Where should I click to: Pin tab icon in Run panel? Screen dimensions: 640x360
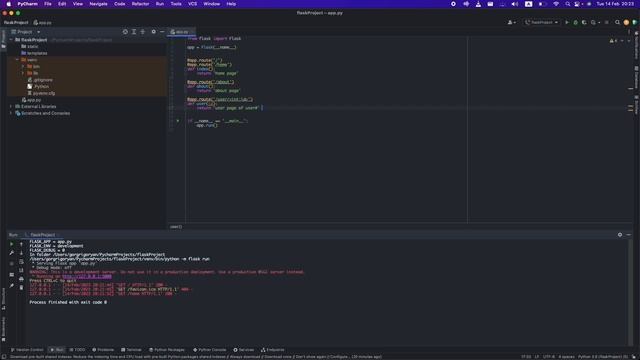(x=11, y=286)
